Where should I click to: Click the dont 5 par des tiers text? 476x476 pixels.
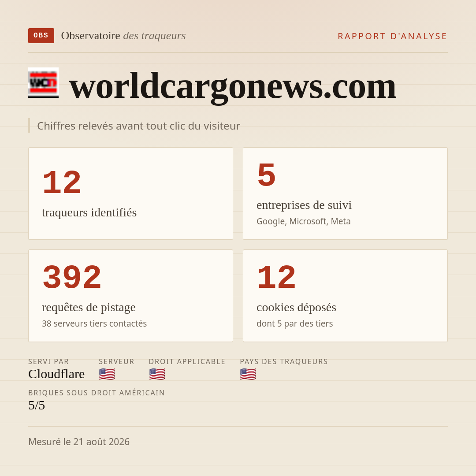(295, 324)
